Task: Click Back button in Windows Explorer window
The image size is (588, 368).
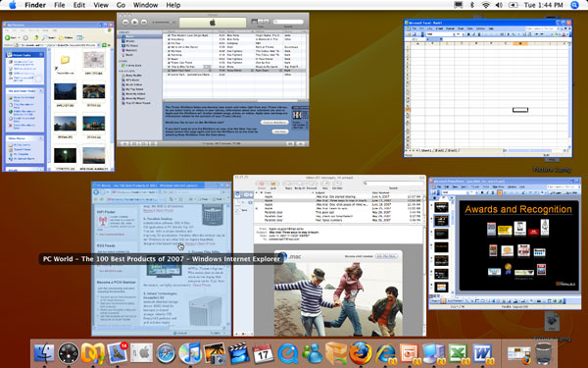Action: [10, 37]
